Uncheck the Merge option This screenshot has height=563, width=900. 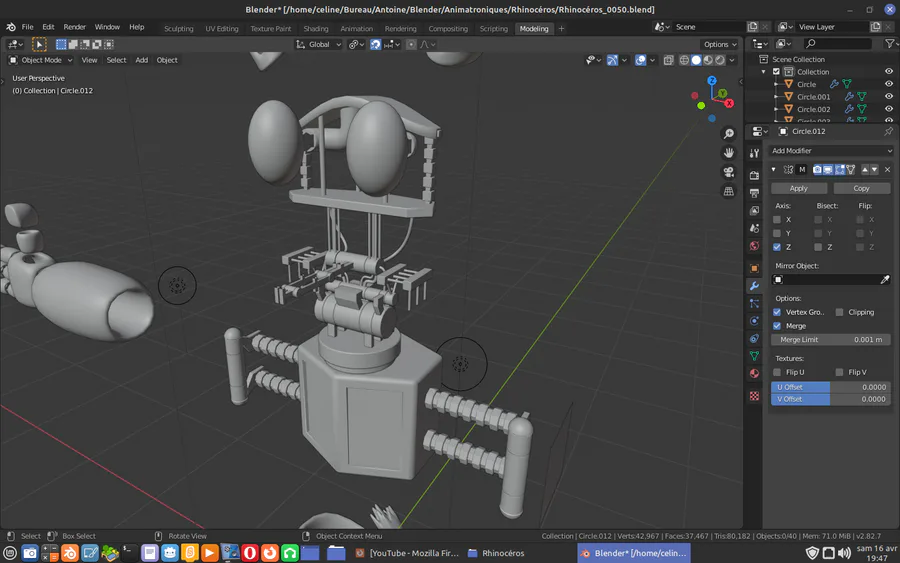pos(777,326)
